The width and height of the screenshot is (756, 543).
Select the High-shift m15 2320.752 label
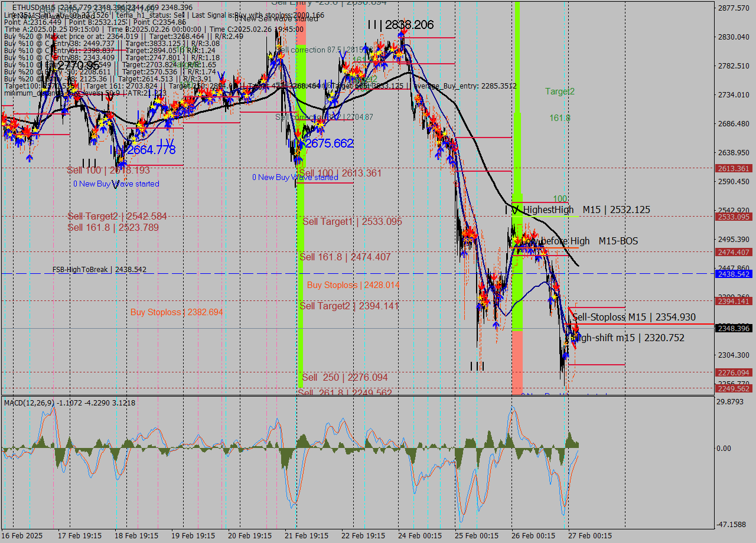(628, 338)
